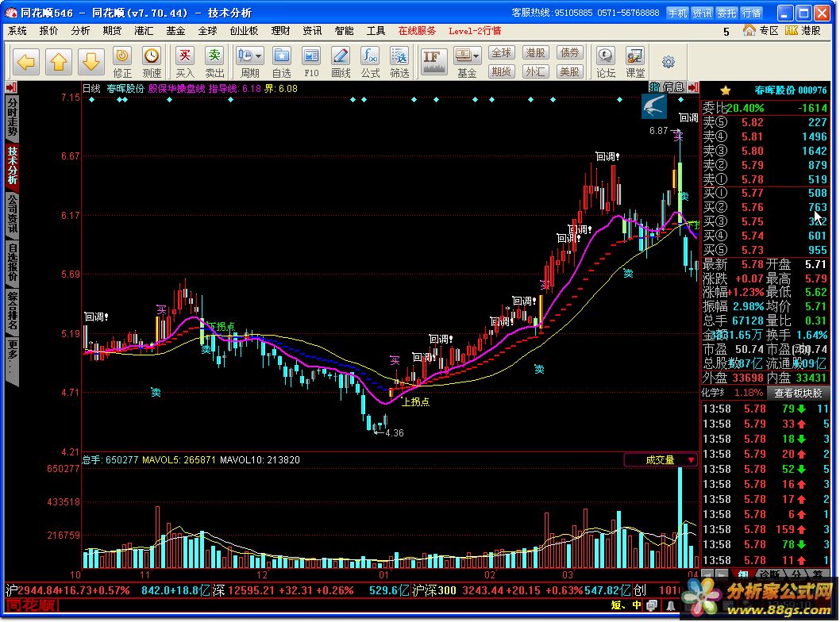This screenshot has height=622, width=840.
Task: Switch to the 公司资讯 side tab
Action: (x=13, y=213)
